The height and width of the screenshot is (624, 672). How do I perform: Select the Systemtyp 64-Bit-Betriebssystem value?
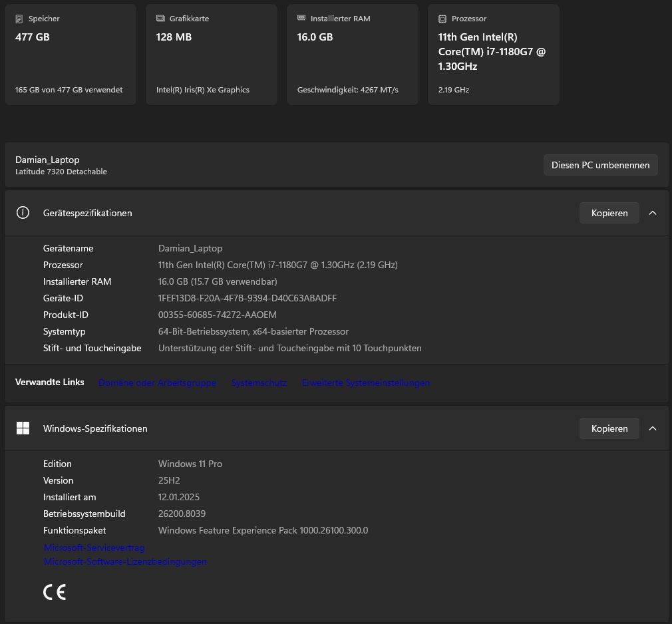pyautogui.click(x=253, y=331)
